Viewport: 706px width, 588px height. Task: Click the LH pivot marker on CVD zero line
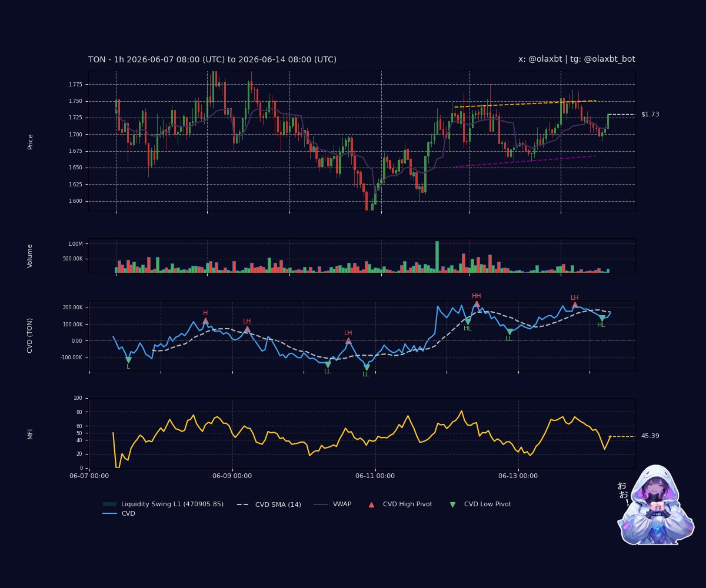pos(348,341)
